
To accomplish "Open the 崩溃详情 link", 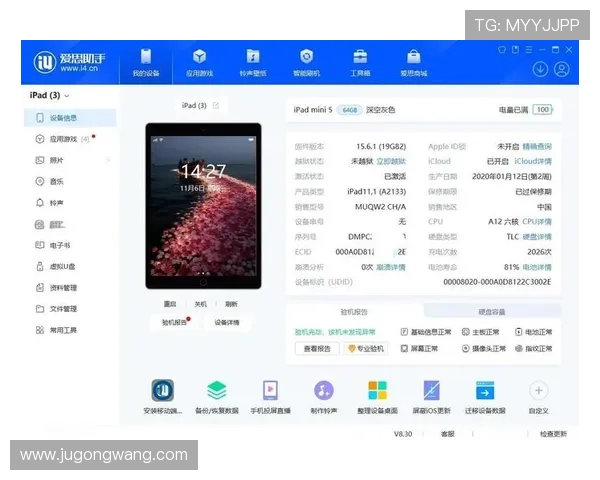I will pos(391,267).
